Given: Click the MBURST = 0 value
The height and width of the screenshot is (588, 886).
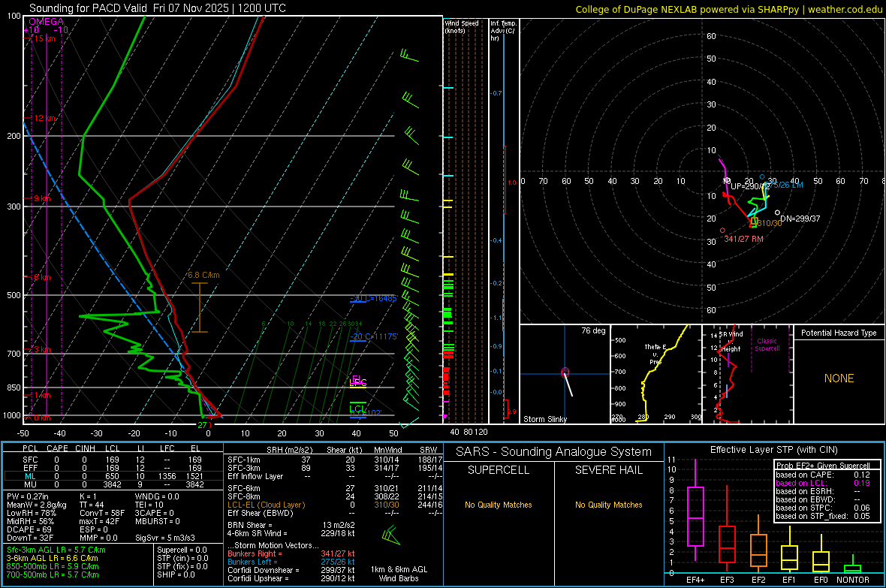Looking at the screenshot, I should pyautogui.click(x=157, y=521).
